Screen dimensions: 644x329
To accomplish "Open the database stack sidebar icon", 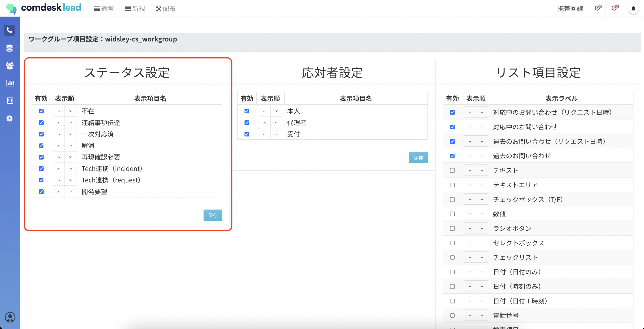I will pyautogui.click(x=9, y=48).
